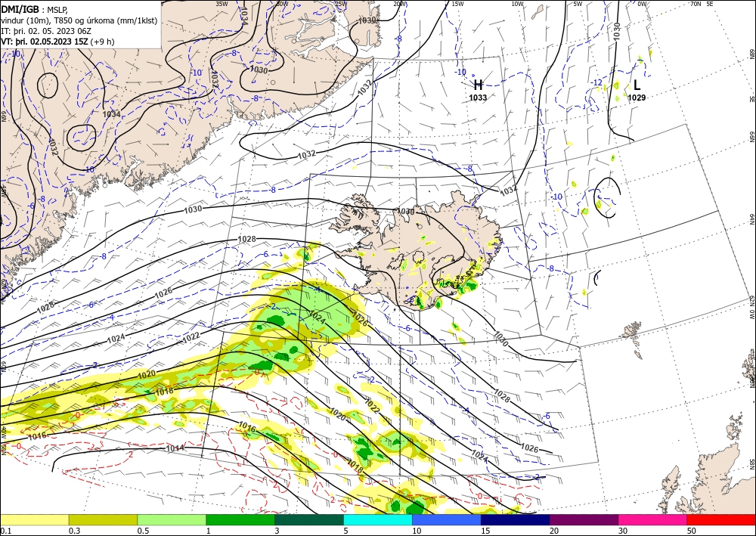This screenshot has width=756, height=536.
Task: Click the "-12" temperature label near L
Action: [x=597, y=83]
